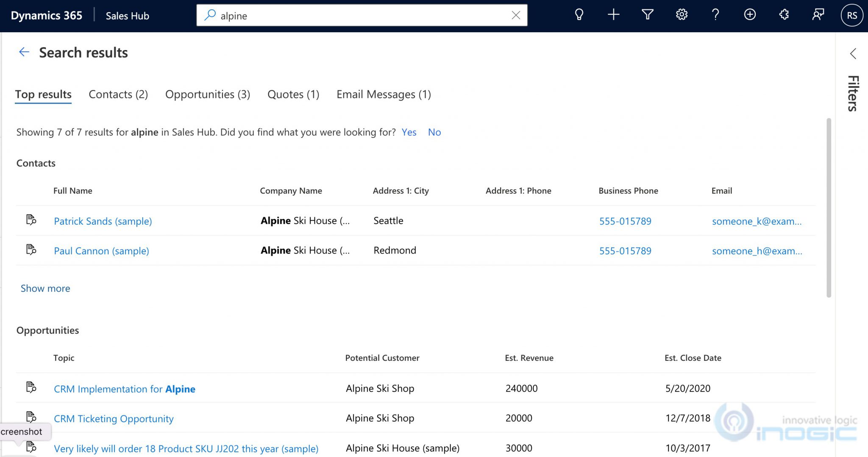
Task: Open Paul Cannon (sample) contact
Action: [101, 251]
